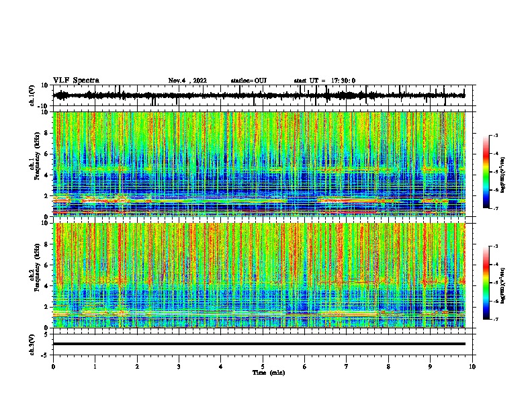Click the time axis tick label "5"

click(263, 367)
